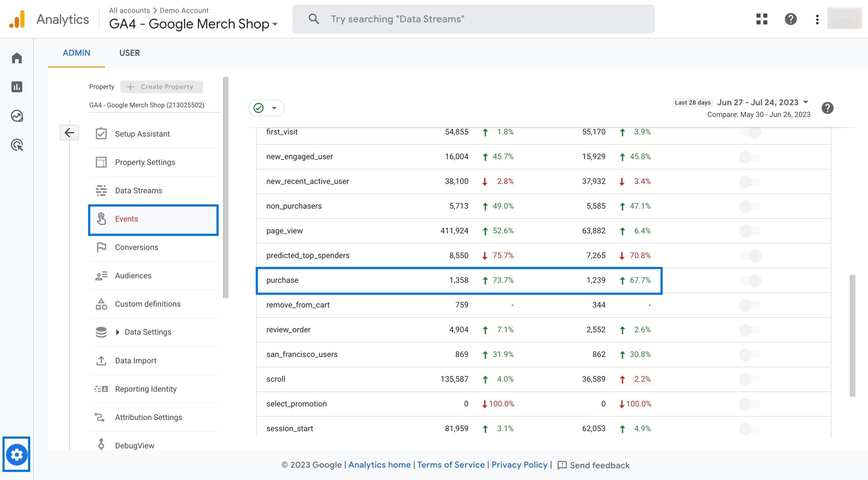
Task: Click the help icon beside date range
Action: click(x=827, y=108)
